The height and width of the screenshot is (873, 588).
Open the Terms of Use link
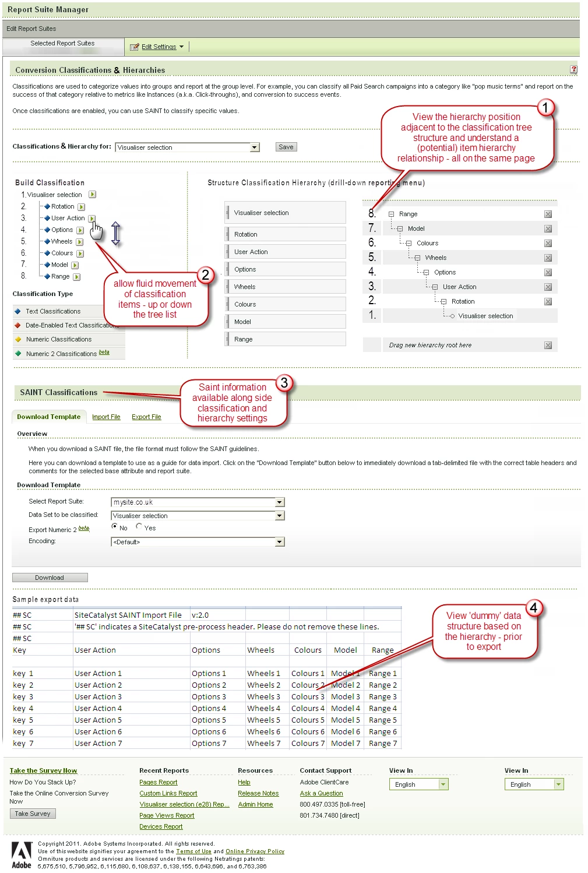tap(193, 851)
